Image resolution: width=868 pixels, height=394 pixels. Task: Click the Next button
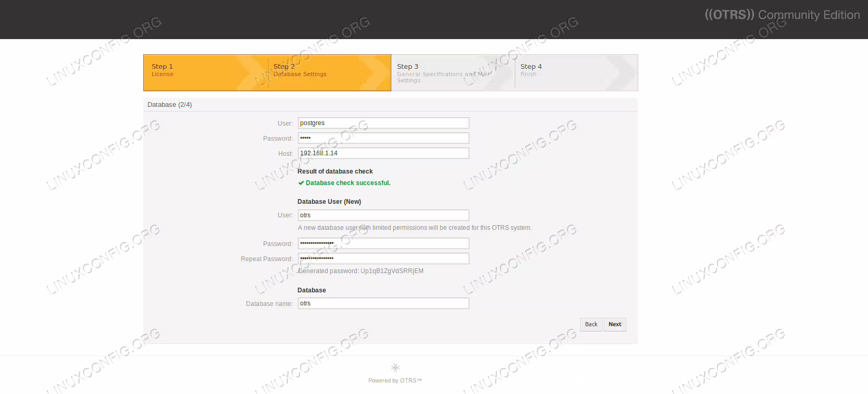(x=615, y=325)
